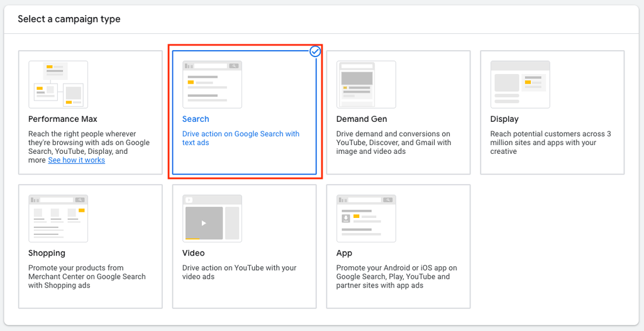Pick the Shopping campaign title
644x331 pixels.
point(47,253)
